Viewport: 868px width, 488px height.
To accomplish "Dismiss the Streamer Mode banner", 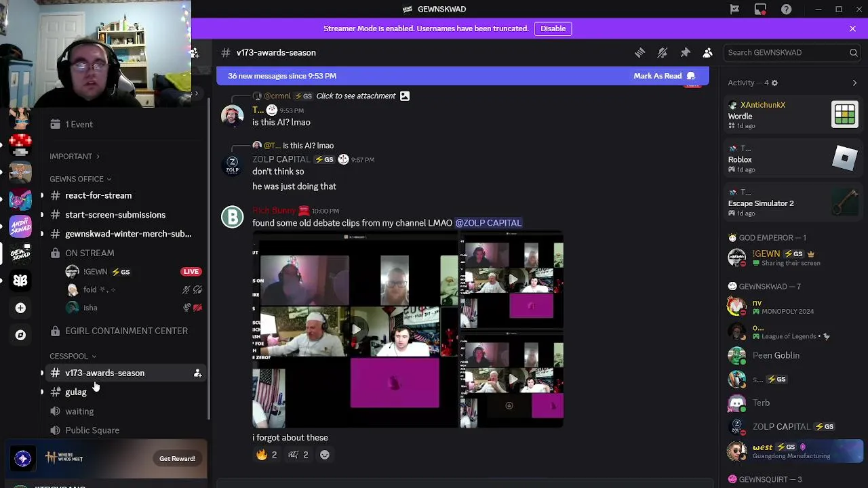I will 852,28.
